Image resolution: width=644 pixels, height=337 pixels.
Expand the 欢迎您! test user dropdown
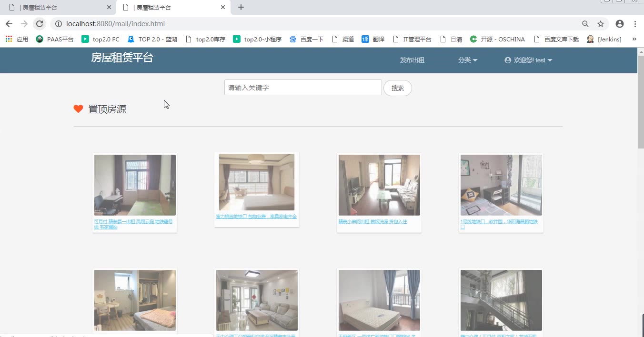tap(528, 60)
